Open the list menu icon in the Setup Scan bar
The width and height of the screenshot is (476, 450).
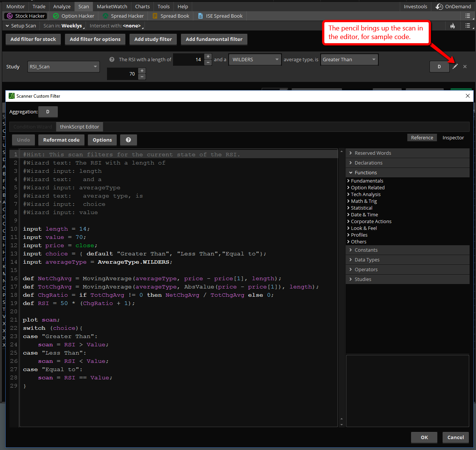(x=468, y=26)
